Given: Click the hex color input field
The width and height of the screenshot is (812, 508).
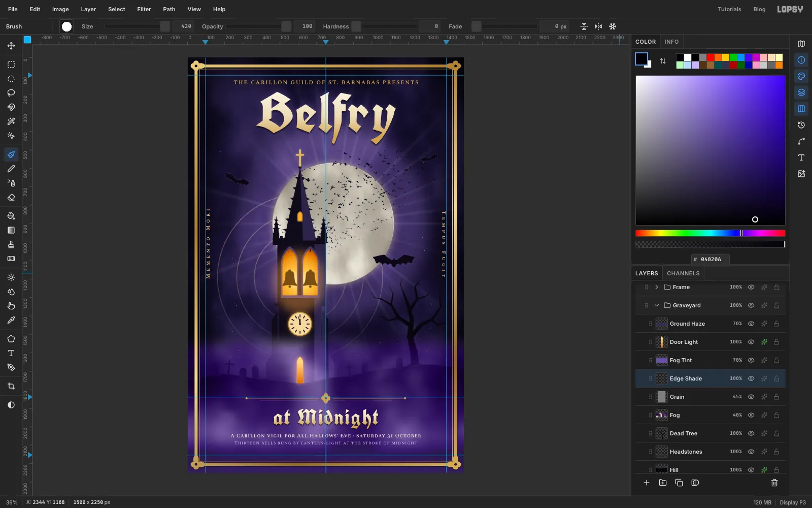Looking at the screenshot, I should coord(710,259).
